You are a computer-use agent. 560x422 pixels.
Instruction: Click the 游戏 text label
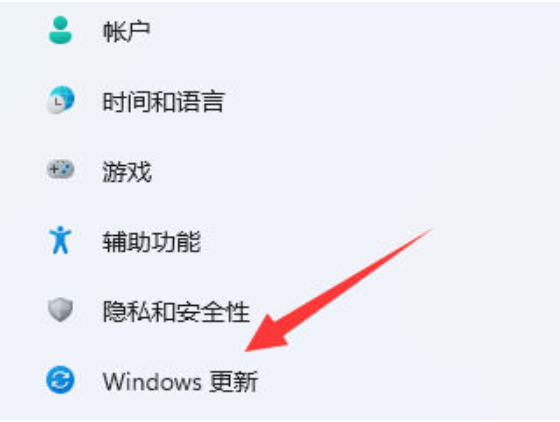click(127, 171)
